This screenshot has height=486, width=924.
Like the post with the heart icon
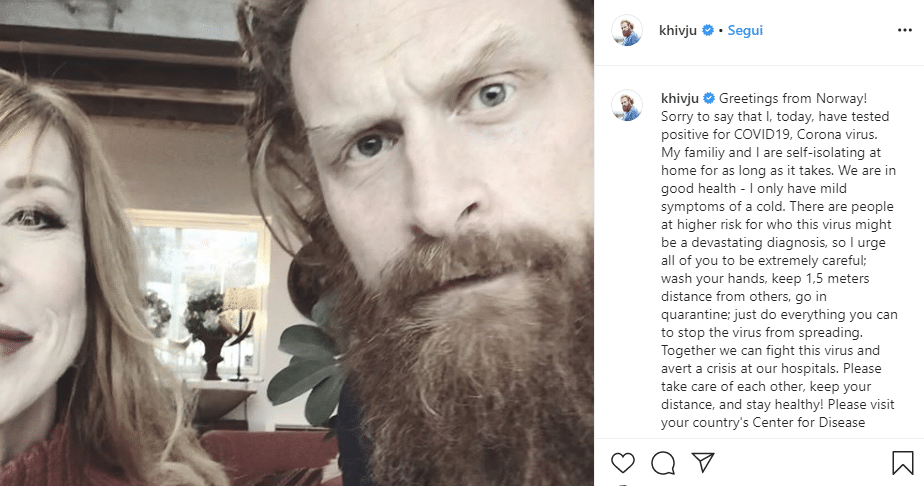[x=623, y=462]
